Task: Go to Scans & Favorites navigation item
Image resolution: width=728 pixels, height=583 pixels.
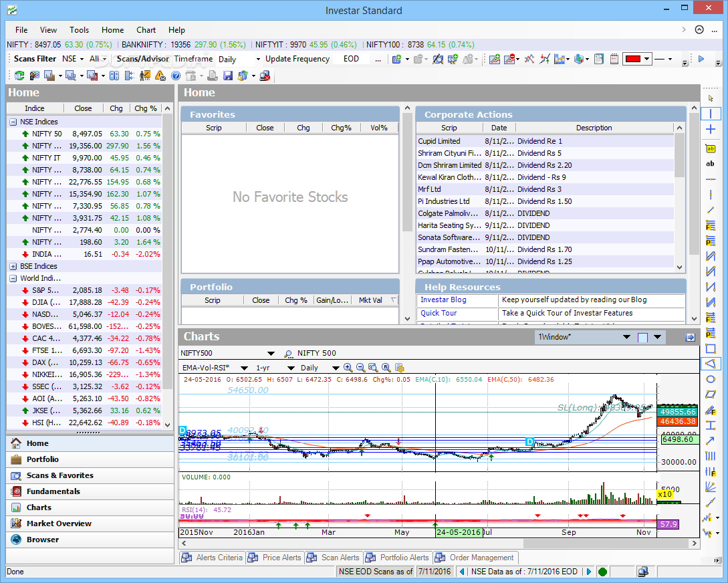Action: [90, 475]
